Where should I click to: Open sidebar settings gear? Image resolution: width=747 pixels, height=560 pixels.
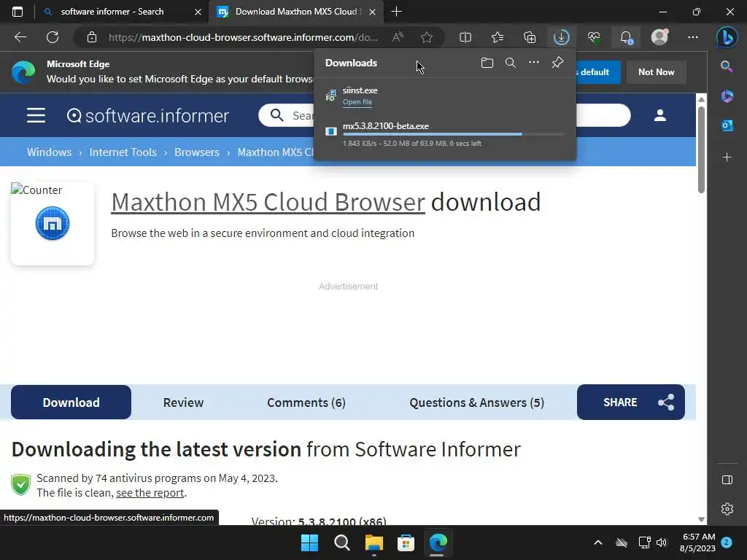727,509
